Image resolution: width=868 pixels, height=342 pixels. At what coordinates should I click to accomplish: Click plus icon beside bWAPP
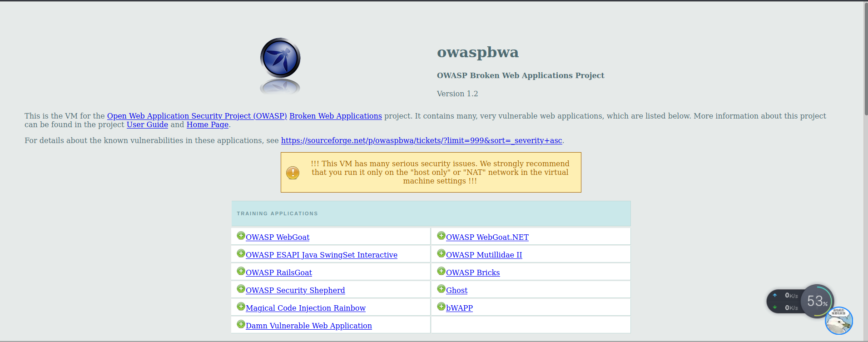pyautogui.click(x=441, y=306)
